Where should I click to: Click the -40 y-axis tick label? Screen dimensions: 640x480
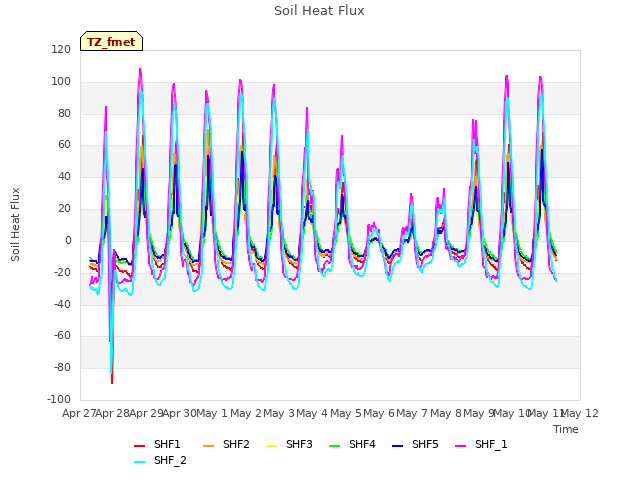tap(62, 304)
